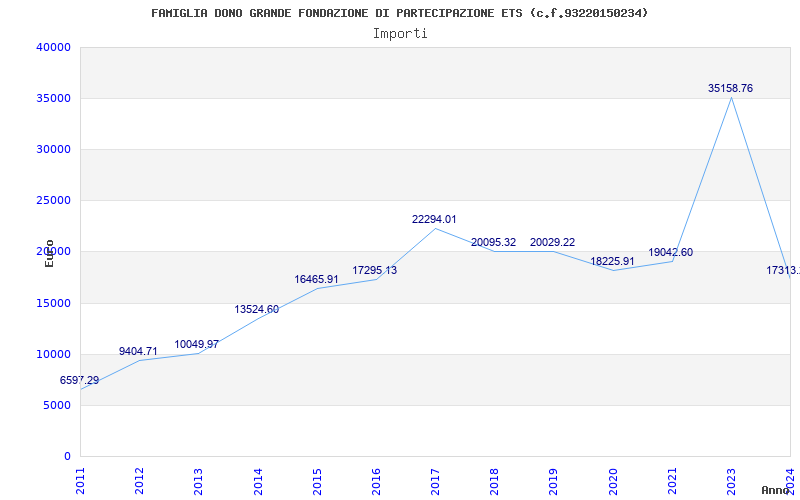The width and height of the screenshot is (800, 500).
Task: Click x-axis year 2015
Action: (317, 481)
